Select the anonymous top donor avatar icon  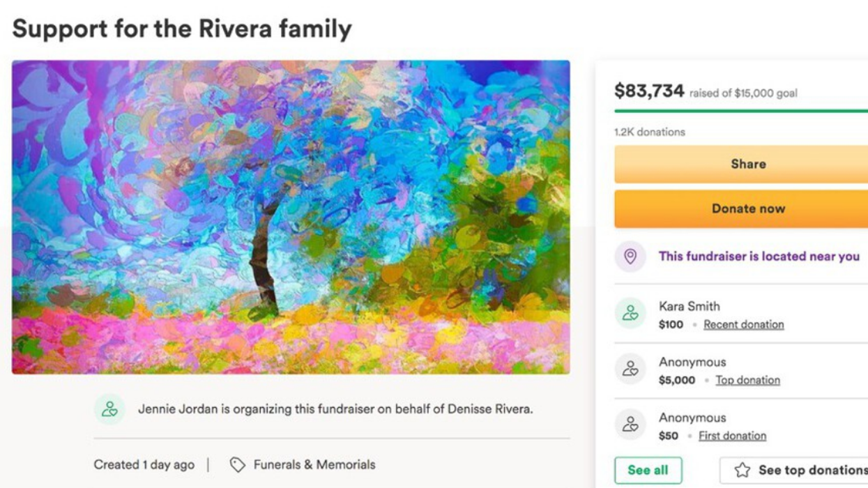(x=630, y=369)
